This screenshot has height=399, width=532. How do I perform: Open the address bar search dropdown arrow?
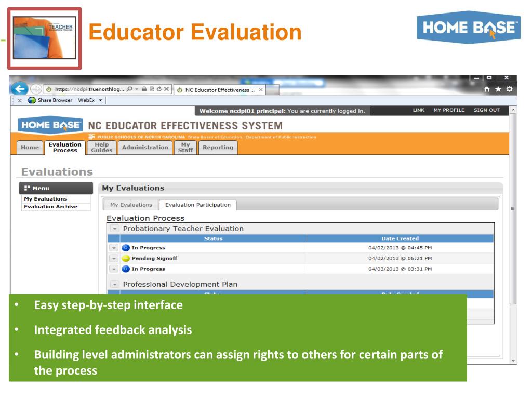point(137,89)
